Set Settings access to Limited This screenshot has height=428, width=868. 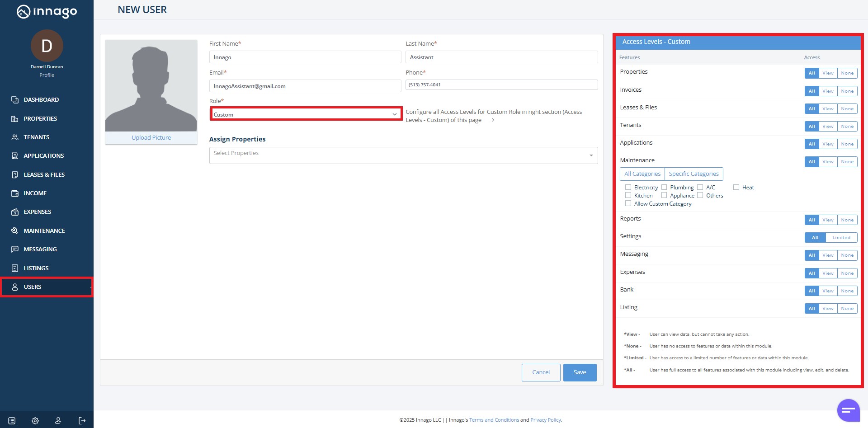pyautogui.click(x=841, y=238)
